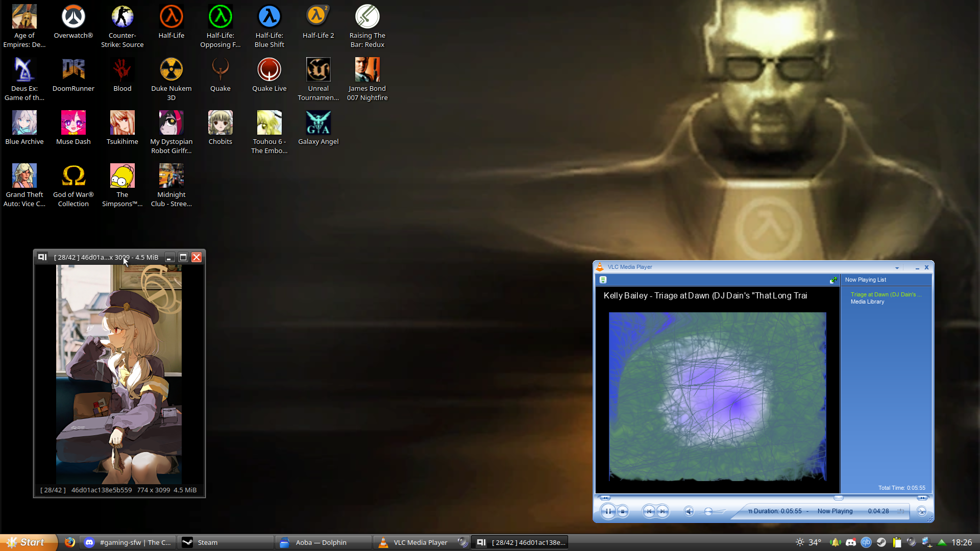
Task: Click the Now Playing List header
Action: point(866,280)
